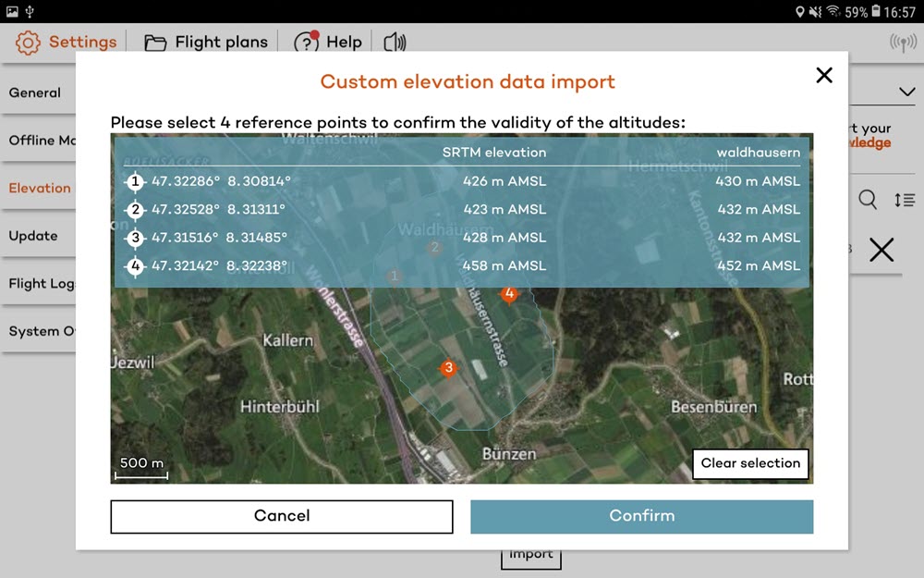Select the Flight Logs section
The height and width of the screenshot is (578, 924).
(40, 284)
